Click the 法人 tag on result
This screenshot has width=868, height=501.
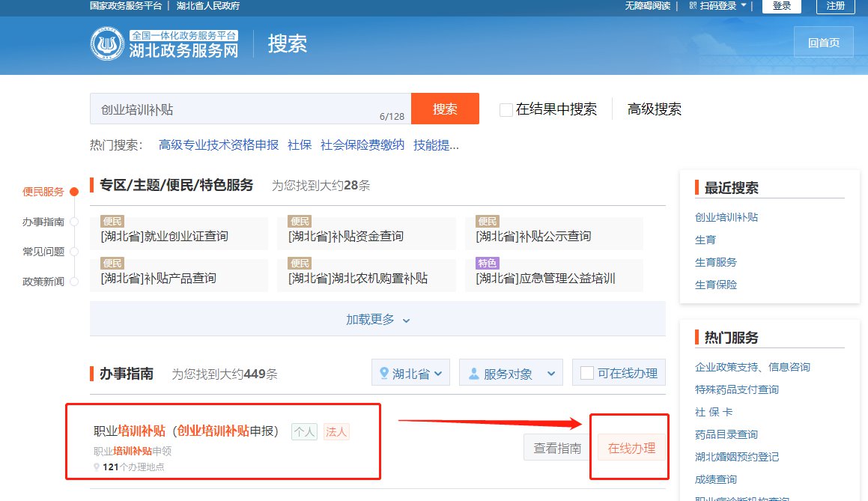pyautogui.click(x=336, y=431)
